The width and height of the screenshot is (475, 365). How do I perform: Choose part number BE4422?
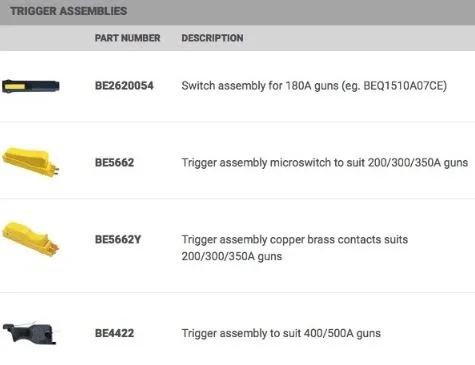(114, 333)
